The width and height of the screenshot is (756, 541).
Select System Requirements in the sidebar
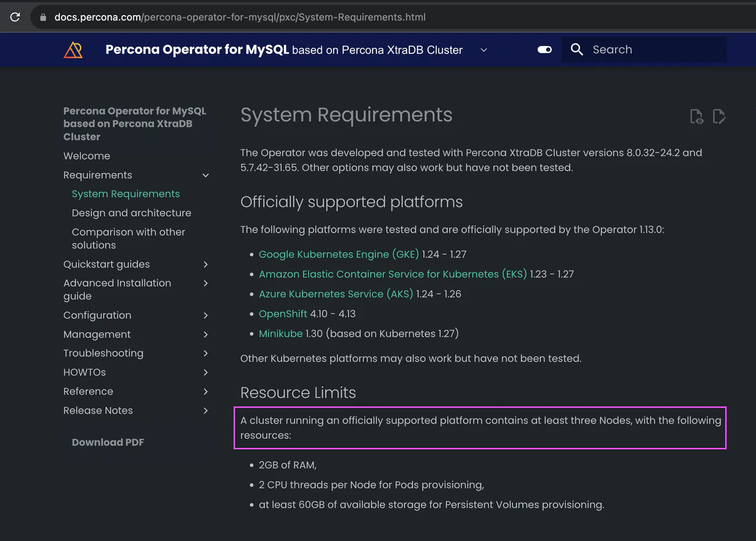tap(126, 194)
